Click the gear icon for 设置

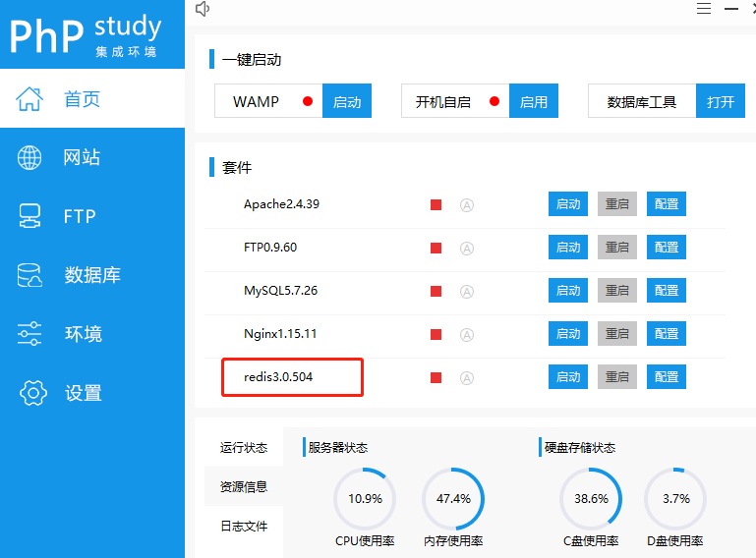click(33, 393)
